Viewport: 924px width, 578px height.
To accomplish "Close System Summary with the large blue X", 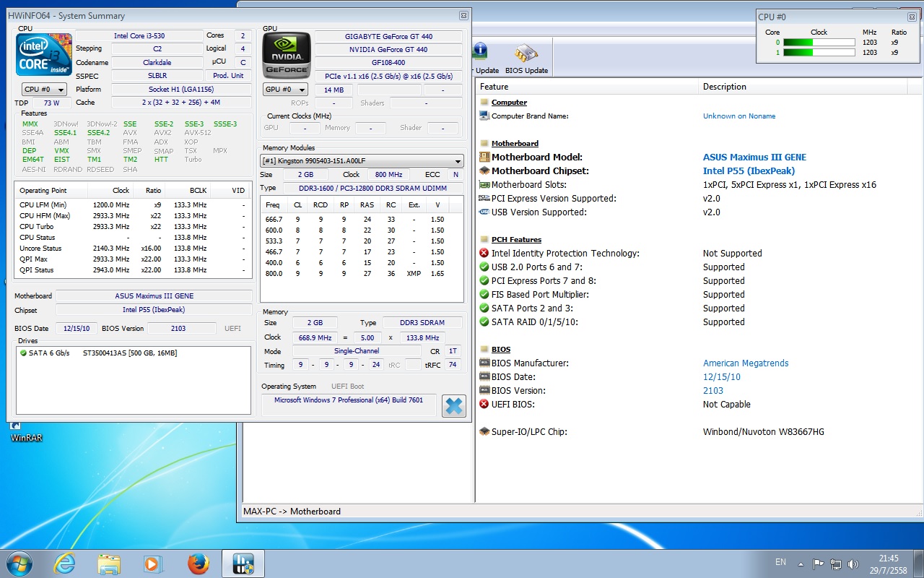I will coord(454,406).
